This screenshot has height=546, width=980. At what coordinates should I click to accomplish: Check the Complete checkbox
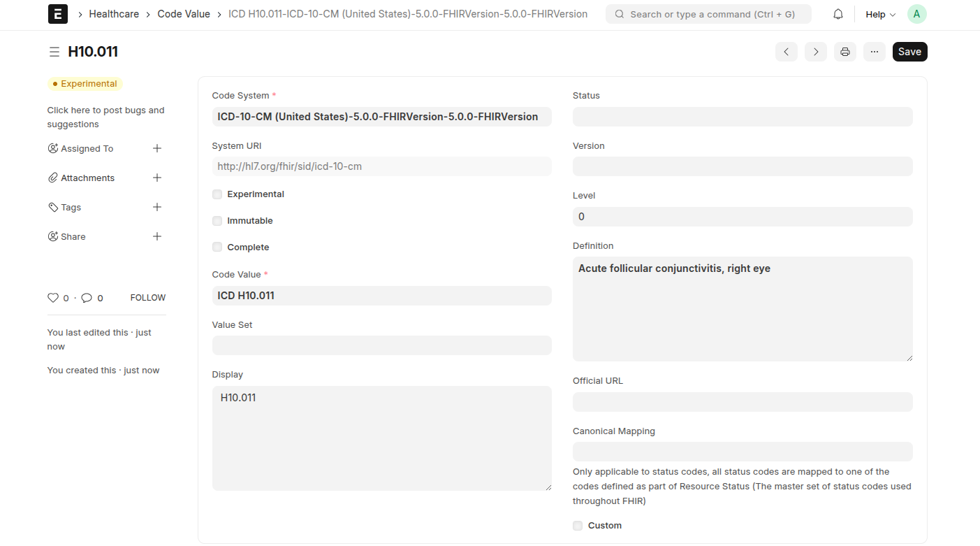(x=217, y=247)
